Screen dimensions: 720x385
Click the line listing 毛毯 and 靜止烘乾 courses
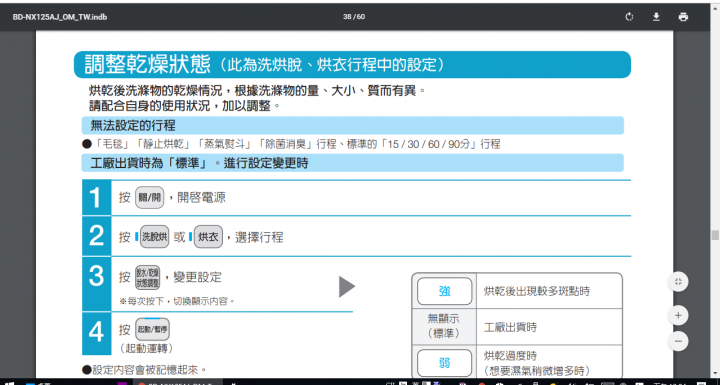point(291,144)
